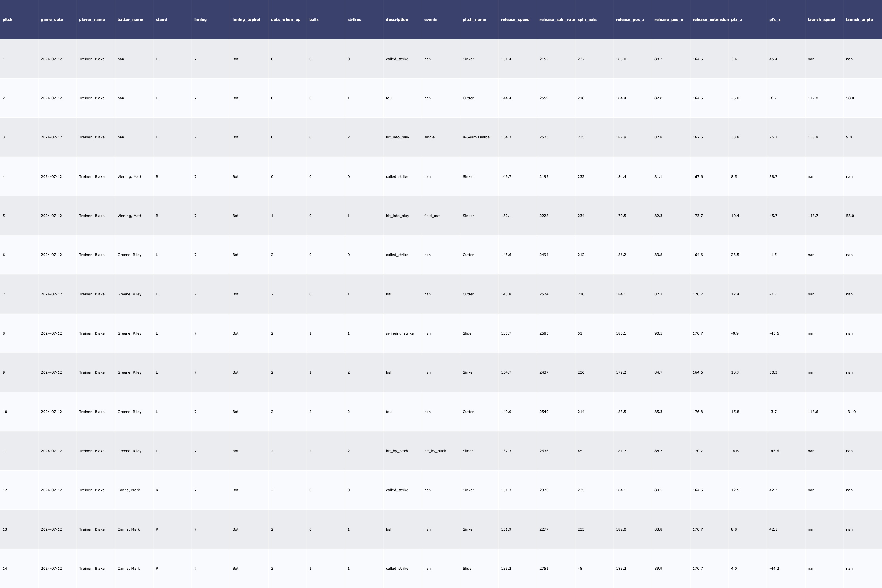The height and width of the screenshot is (588, 882).
Task: Click the launch_angle column header
Action: point(859,19)
